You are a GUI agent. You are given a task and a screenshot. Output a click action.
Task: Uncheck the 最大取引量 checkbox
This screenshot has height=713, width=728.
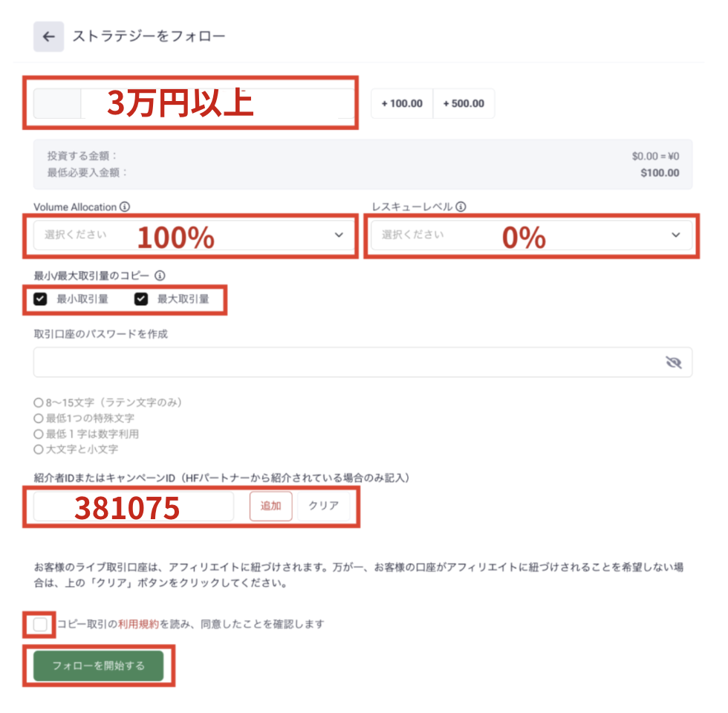coord(141,299)
